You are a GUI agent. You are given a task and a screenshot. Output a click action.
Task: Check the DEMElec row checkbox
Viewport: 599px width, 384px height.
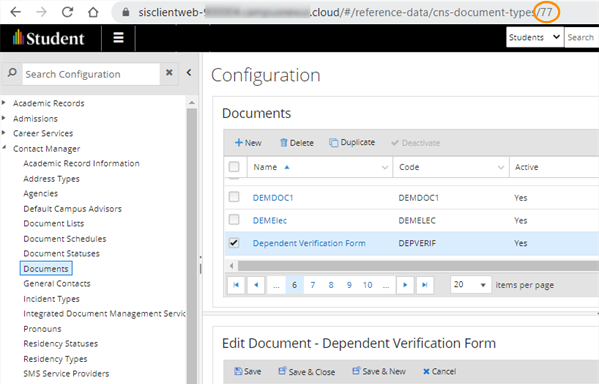tap(234, 220)
